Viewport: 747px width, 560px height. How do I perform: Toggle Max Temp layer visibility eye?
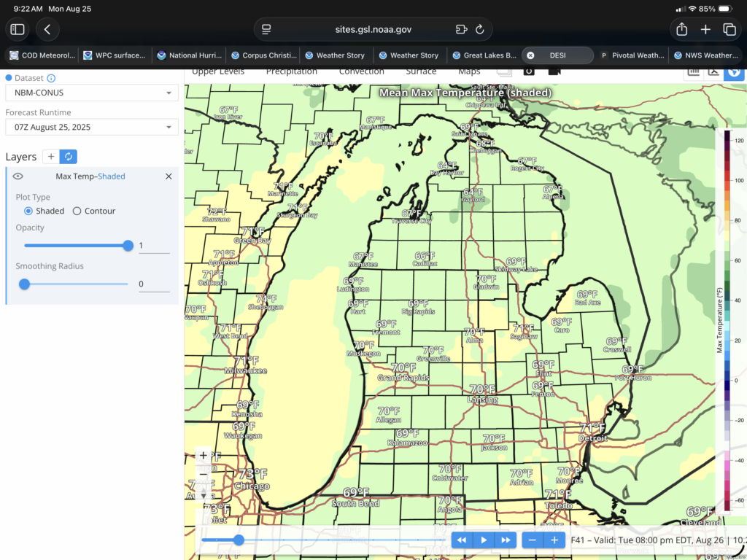coord(18,176)
